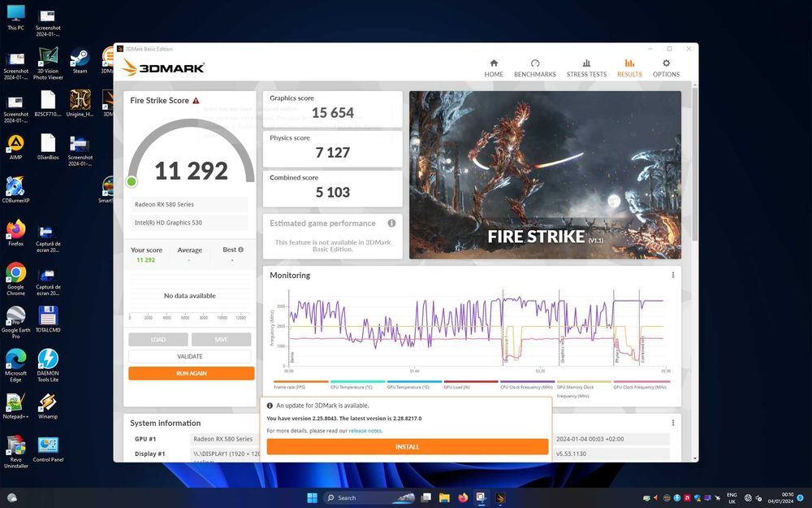The image size is (812, 508).
Task: Toggle GPU Load (%) legend in Monitoring
Action: coord(470,384)
